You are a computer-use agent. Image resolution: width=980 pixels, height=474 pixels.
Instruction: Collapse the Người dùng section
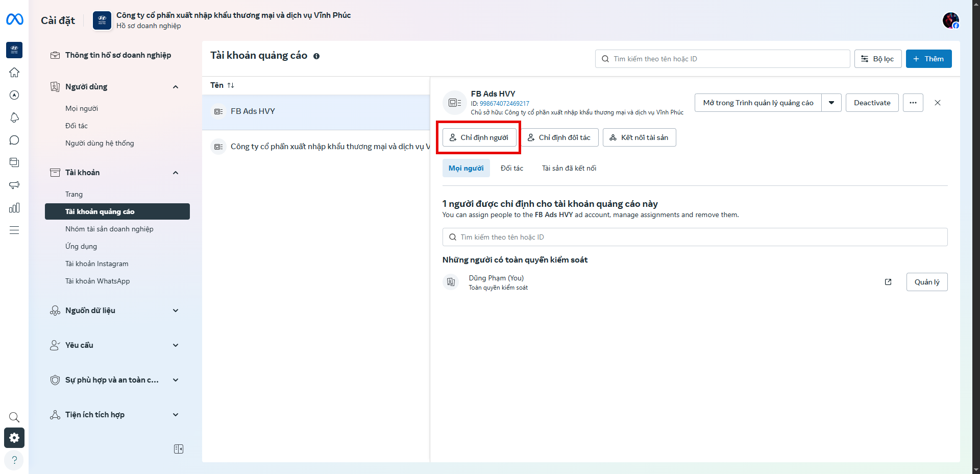tap(176, 87)
